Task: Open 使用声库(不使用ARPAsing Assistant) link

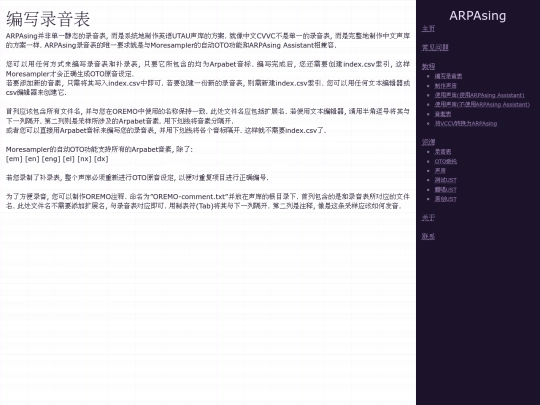Action: click(x=482, y=104)
